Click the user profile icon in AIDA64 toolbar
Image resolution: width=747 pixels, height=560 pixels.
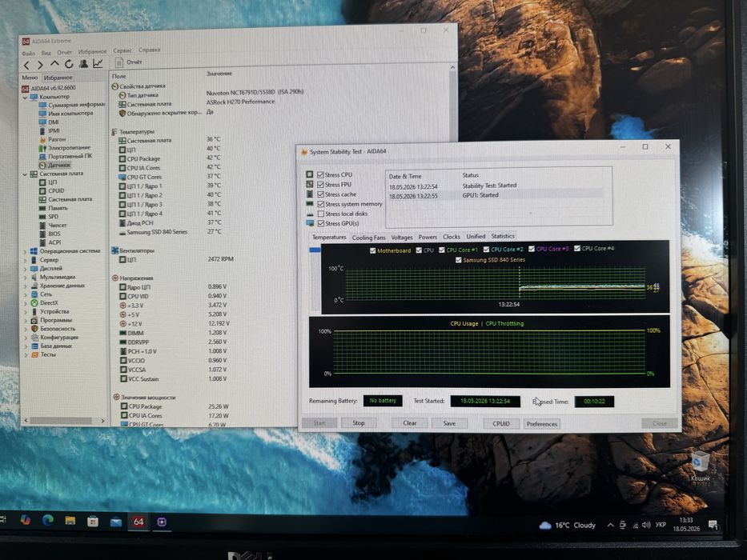click(x=83, y=63)
